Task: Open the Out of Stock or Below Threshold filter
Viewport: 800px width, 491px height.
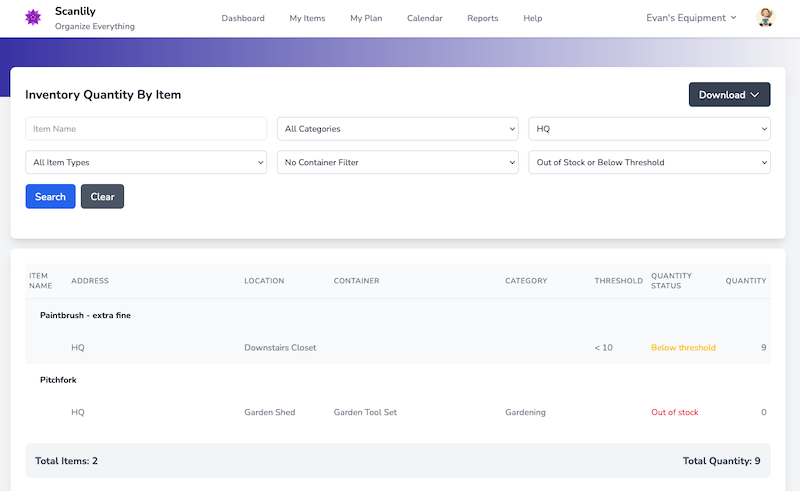Action: click(x=649, y=162)
